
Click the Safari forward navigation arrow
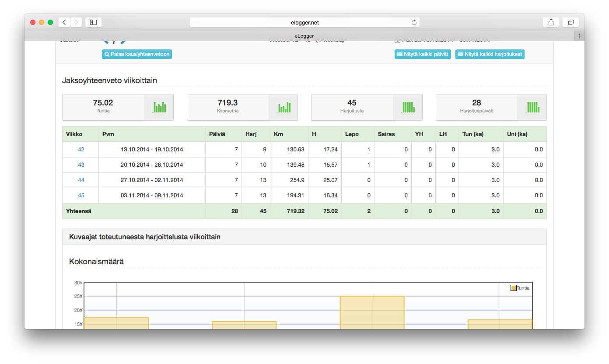point(76,22)
